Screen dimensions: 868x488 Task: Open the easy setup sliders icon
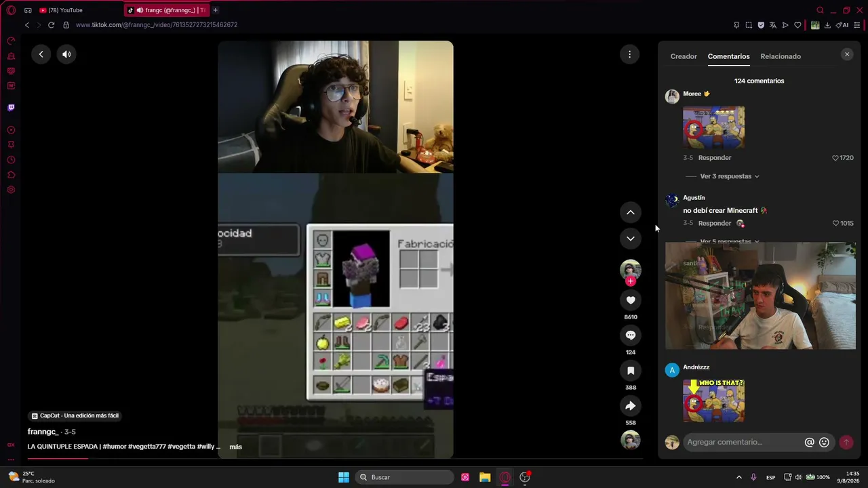(857, 25)
